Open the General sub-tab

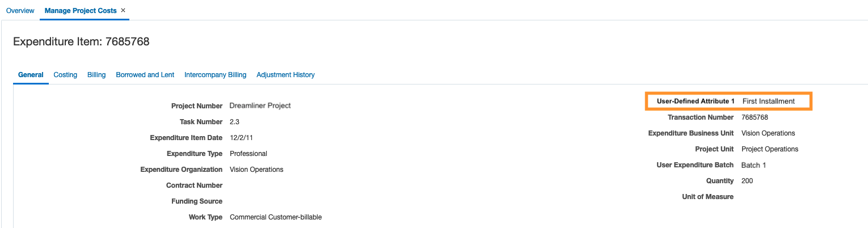click(31, 75)
